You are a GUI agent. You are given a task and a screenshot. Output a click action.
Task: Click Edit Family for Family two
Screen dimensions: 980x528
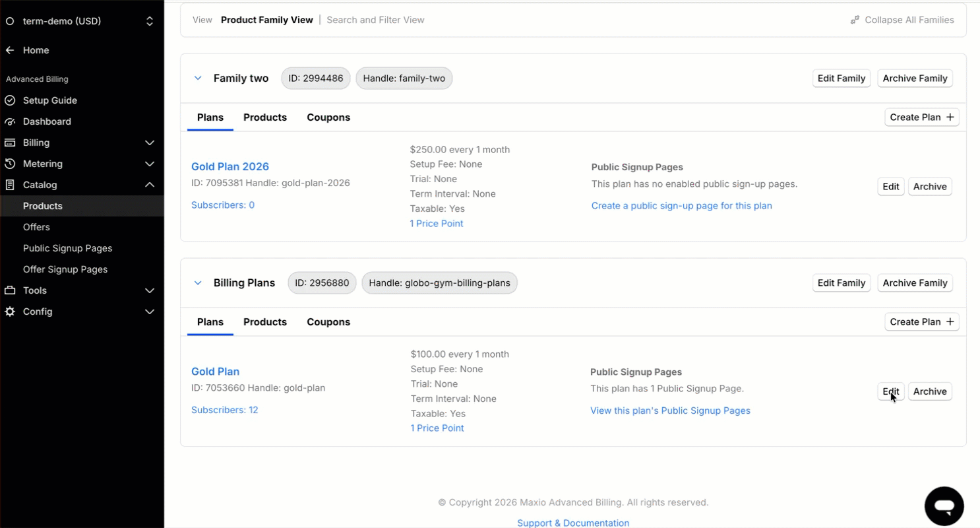click(x=842, y=78)
